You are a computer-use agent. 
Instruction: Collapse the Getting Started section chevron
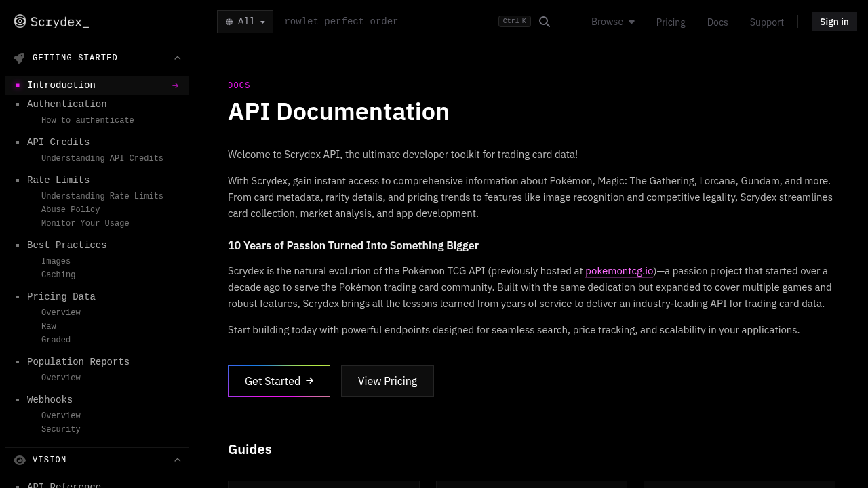click(178, 58)
